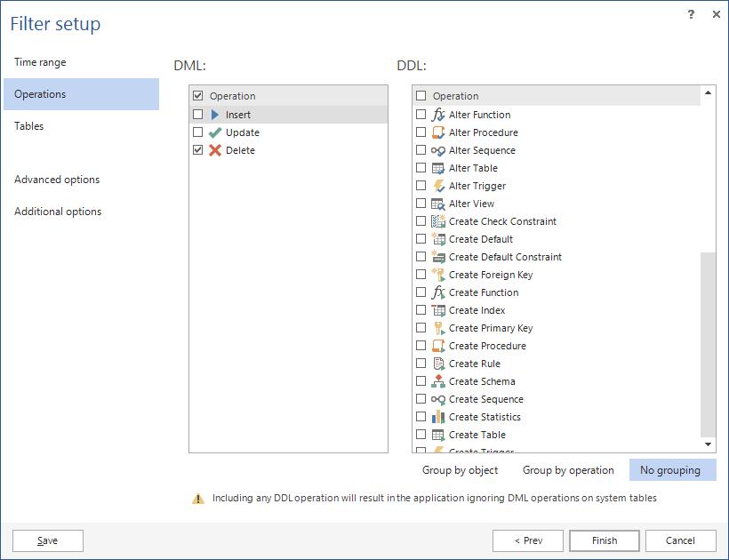
Task: Click the Create Schema icon
Action: click(437, 380)
